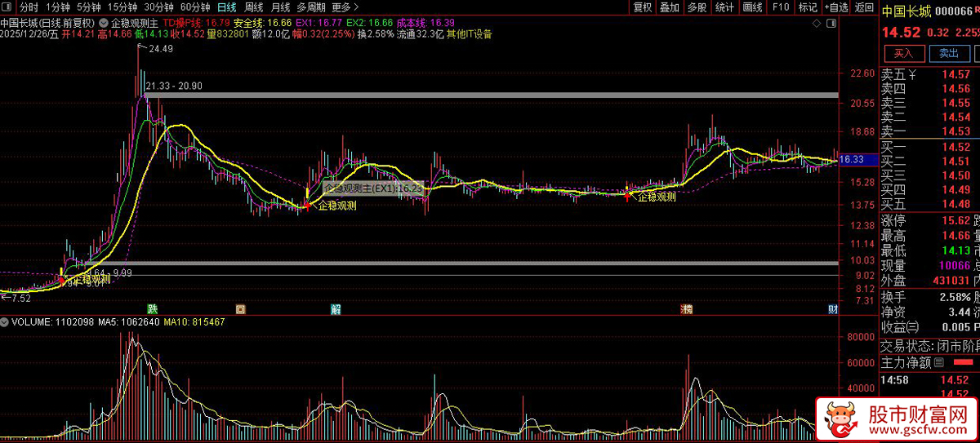
Task: Expand the 更多 more periods menu
Action: tap(345, 7)
